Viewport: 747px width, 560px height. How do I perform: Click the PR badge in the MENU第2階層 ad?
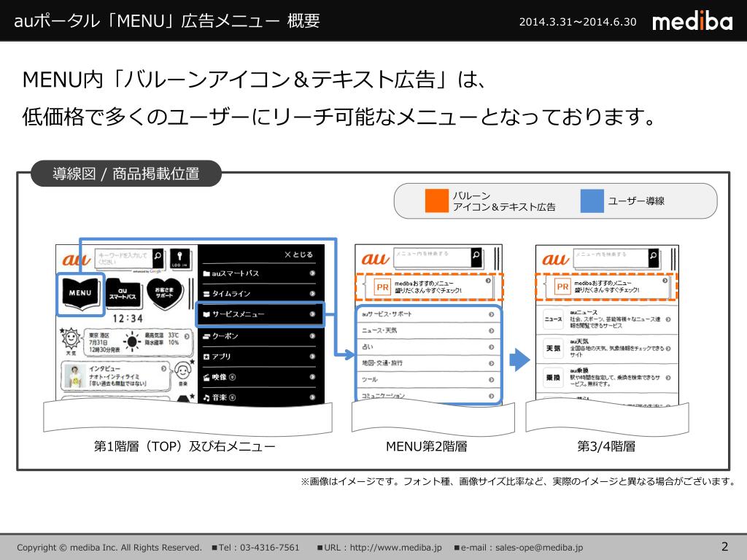pos(382,287)
